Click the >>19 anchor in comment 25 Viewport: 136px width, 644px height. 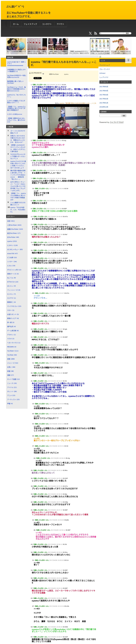37,295
